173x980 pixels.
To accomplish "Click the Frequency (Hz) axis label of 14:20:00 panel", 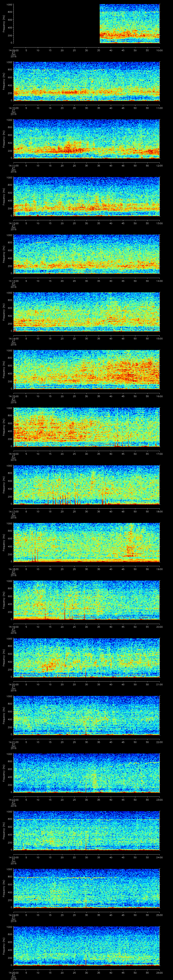I will click(4, 658).
